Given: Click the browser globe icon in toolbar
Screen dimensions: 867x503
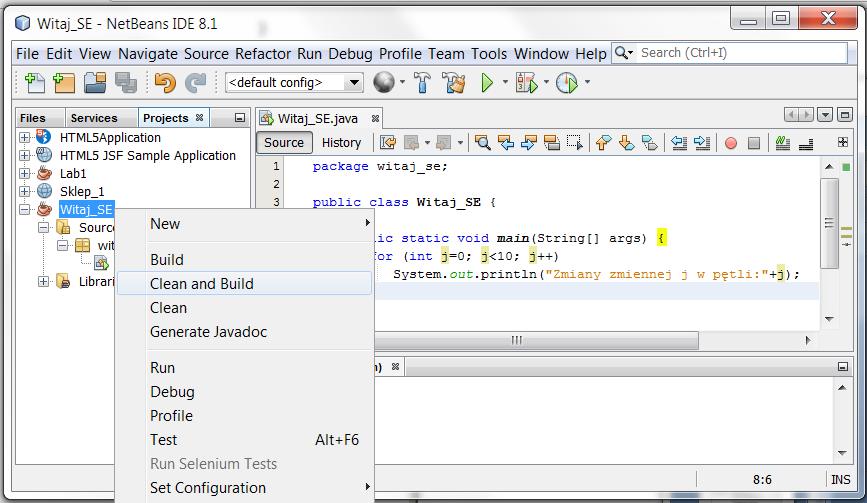Looking at the screenshot, I should [x=384, y=82].
